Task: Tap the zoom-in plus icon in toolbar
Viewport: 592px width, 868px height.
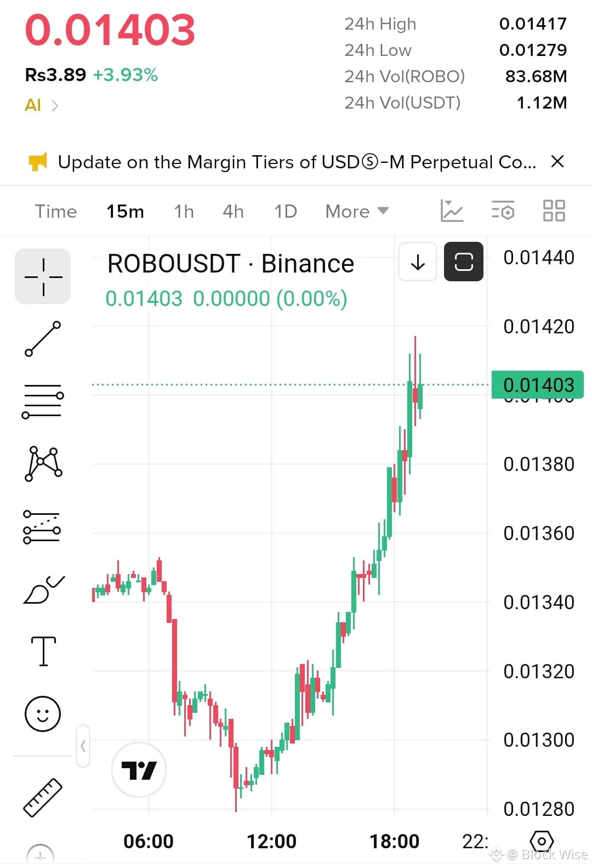Action: tap(41, 855)
